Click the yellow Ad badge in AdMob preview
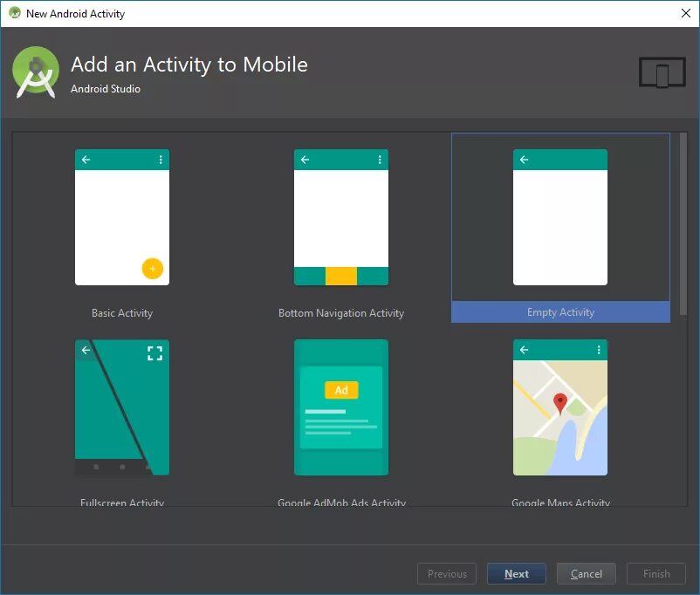 (341, 390)
